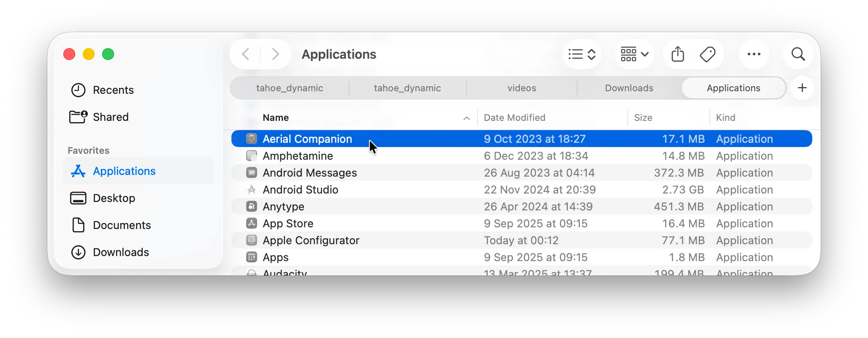Click the 2.73 GB size value

coord(683,190)
